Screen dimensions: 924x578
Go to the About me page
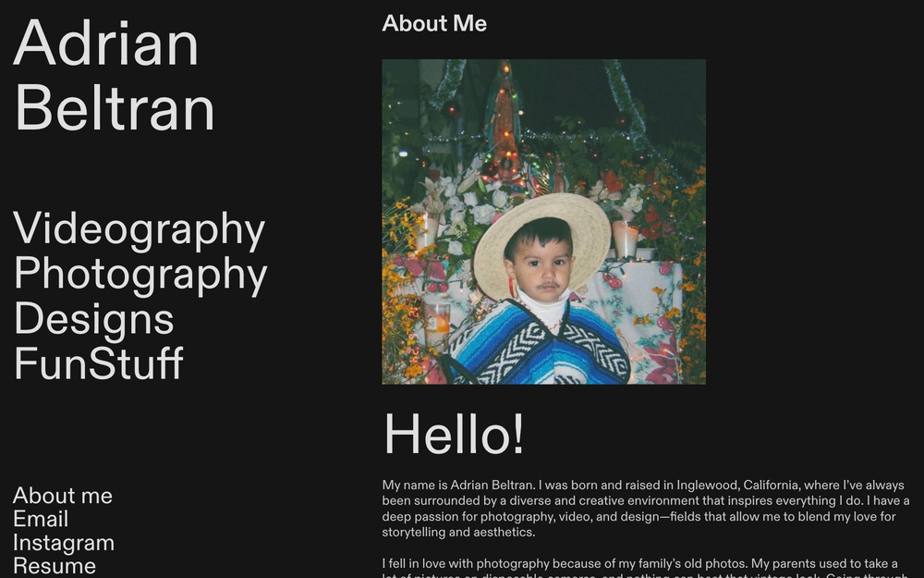pos(62,497)
